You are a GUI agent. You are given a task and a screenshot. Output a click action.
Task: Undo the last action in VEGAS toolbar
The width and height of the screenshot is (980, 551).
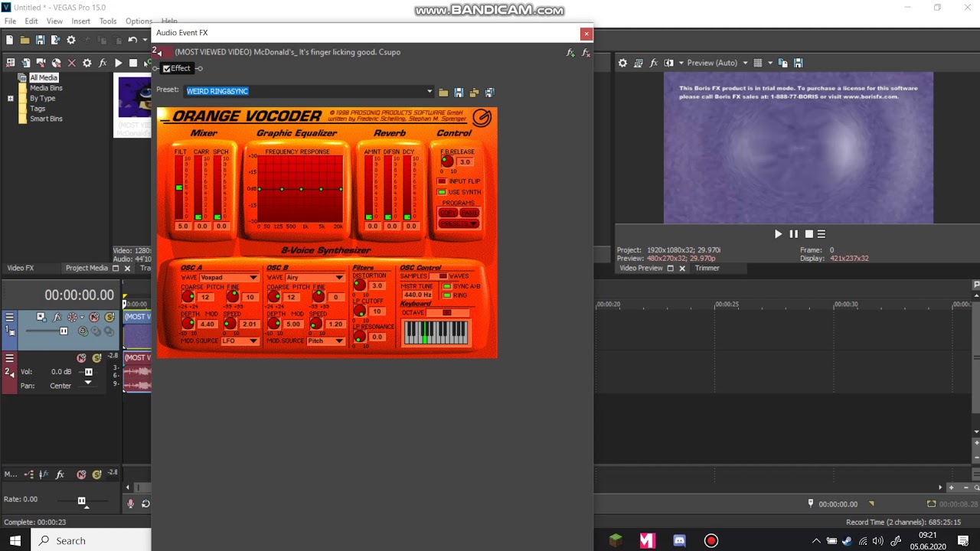point(132,40)
